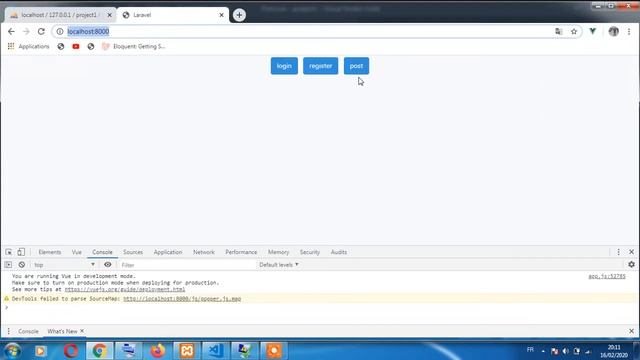Clear the console
This screenshot has height=360, width=640.
pos(22,265)
